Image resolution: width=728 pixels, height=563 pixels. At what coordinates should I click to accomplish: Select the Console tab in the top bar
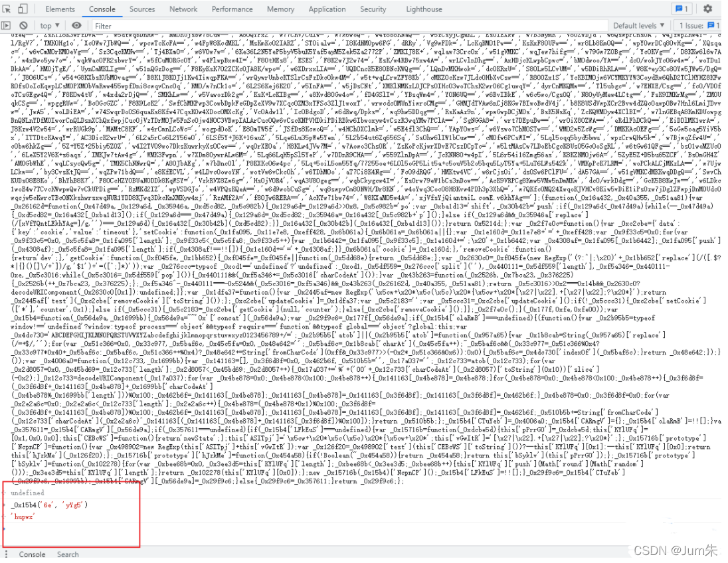102,9
